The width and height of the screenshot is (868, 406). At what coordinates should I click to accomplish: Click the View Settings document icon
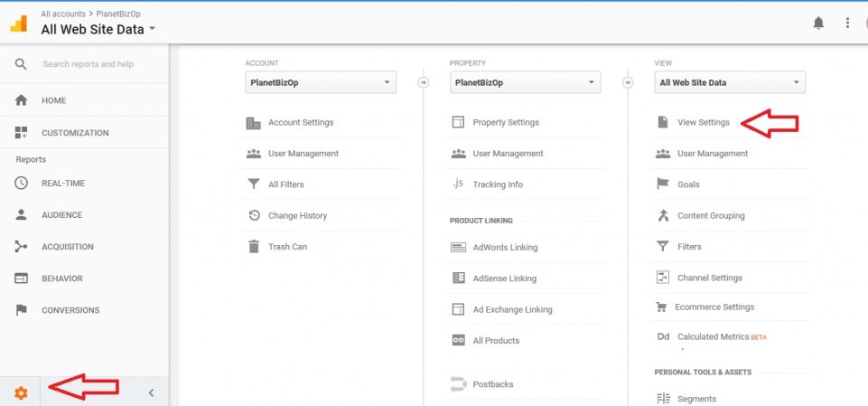663,122
